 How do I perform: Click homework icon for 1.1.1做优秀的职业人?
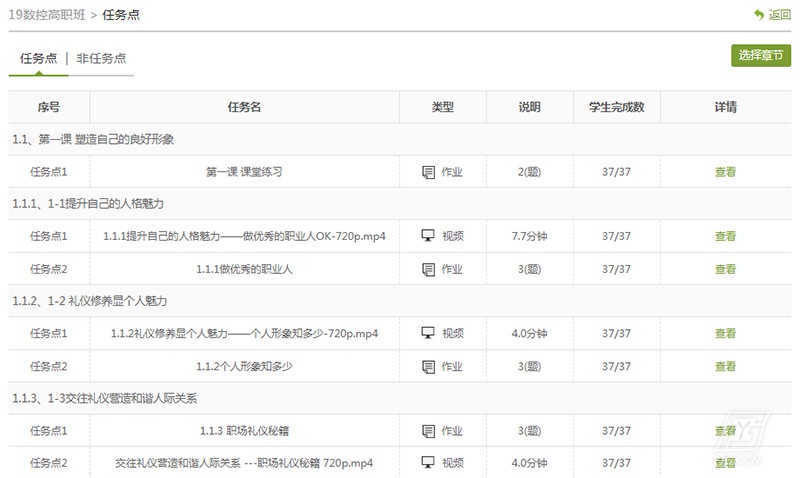(429, 269)
